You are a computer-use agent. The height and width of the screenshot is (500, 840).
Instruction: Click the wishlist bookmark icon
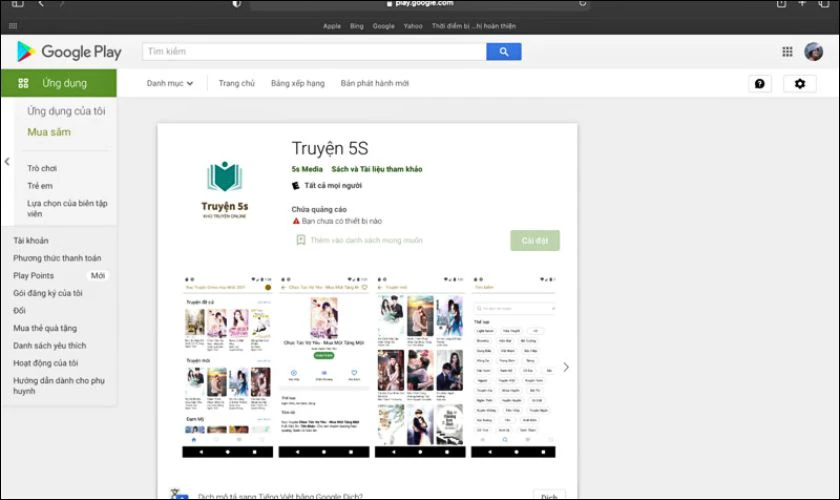pyautogui.click(x=301, y=240)
